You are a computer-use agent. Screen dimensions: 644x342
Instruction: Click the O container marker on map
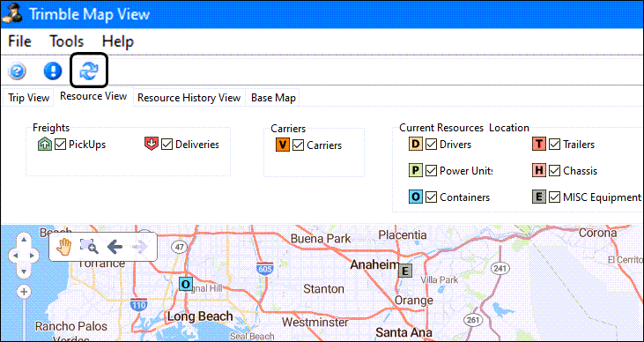tap(186, 284)
